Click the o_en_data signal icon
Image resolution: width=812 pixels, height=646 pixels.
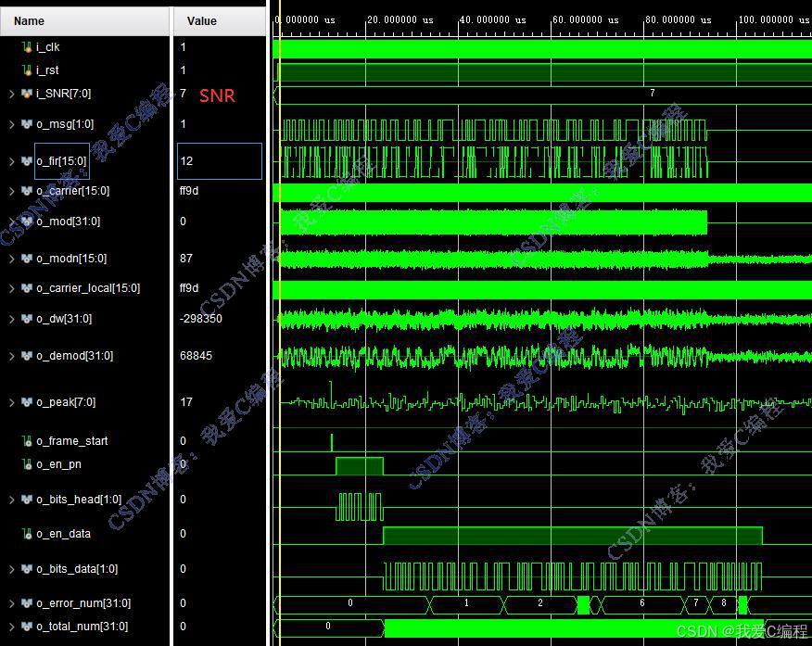pos(27,533)
